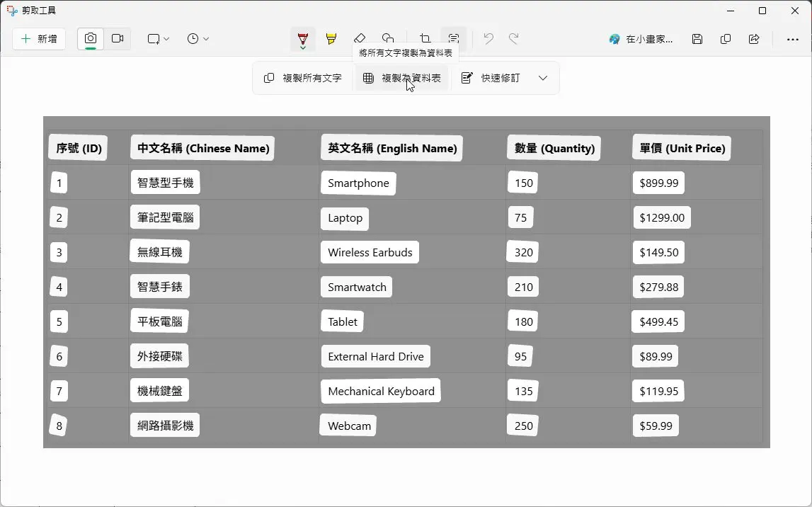This screenshot has height=507, width=812.
Task: Click the save floppy disk icon
Action: tap(697, 39)
